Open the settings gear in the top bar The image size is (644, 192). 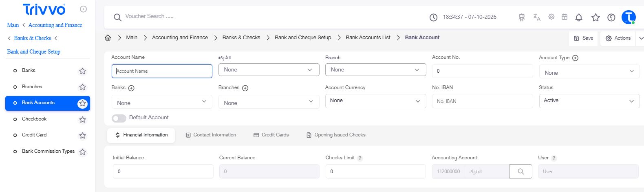[x=551, y=17]
